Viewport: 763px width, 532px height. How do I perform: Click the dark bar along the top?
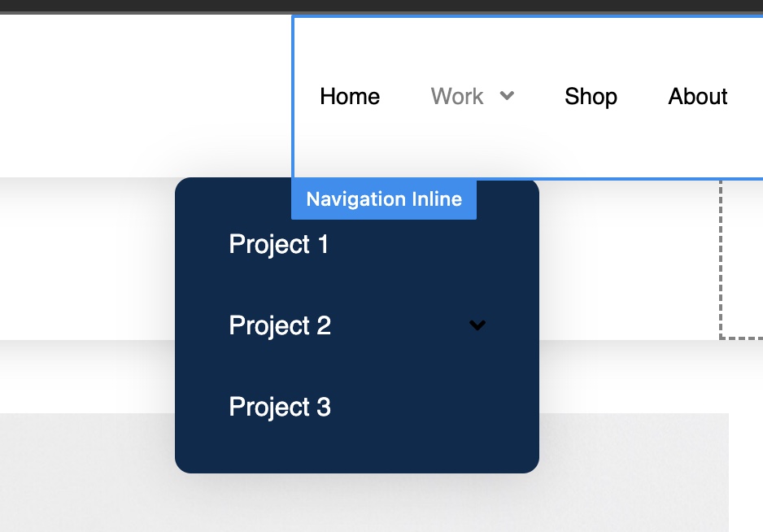(x=381, y=7)
